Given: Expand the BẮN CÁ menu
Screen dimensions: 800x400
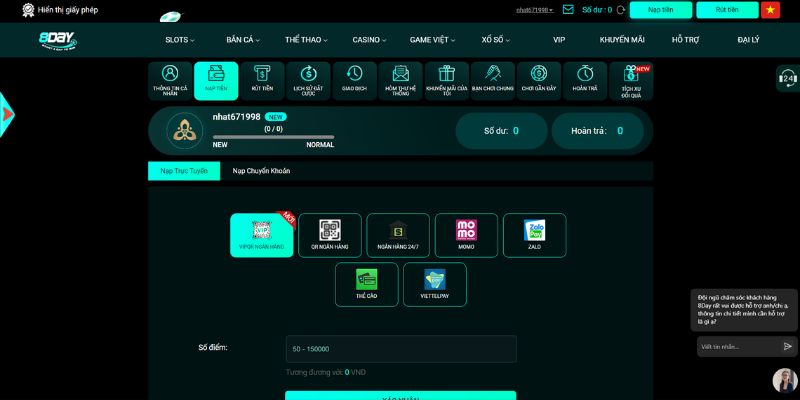Looking at the screenshot, I should pos(243,40).
